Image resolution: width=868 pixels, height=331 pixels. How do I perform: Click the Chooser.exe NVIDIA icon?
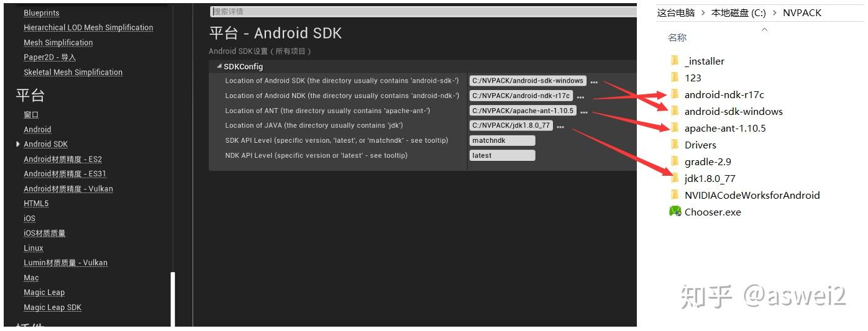pos(675,211)
